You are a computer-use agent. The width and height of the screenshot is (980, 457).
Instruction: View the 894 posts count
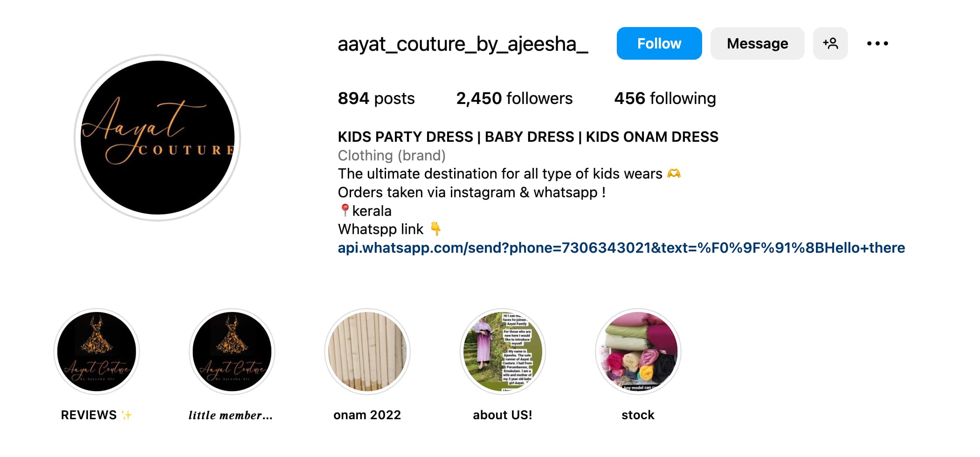click(x=376, y=98)
